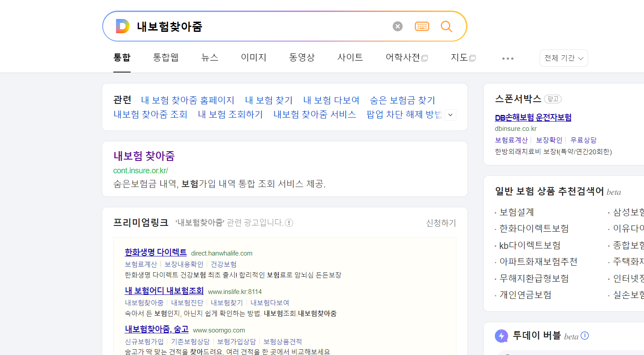
Task: Open the 어학사전 tab
Action: pos(407,57)
